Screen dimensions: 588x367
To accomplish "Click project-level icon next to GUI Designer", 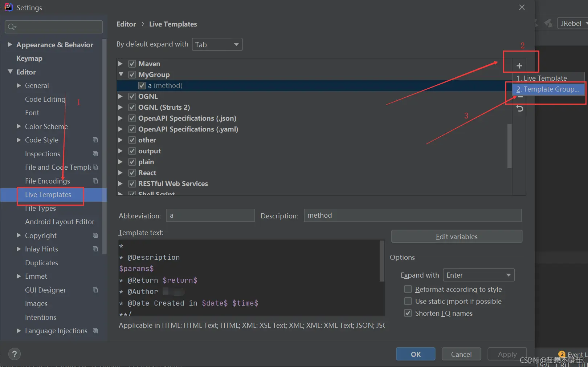I will pyautogui.click(x=95, y=290).
